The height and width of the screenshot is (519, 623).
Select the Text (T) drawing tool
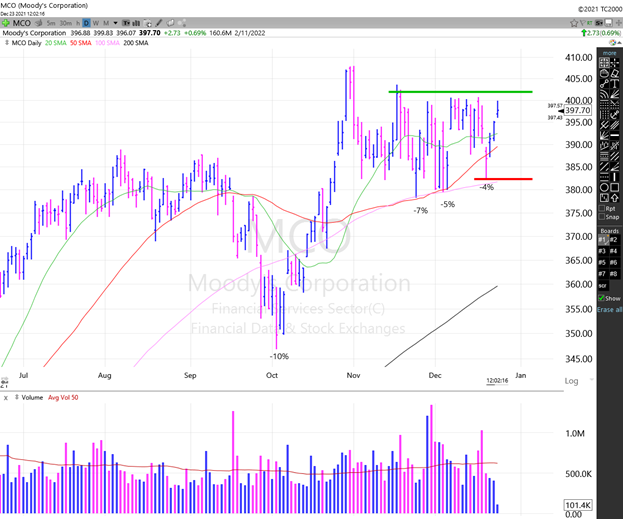click(615, 83)
